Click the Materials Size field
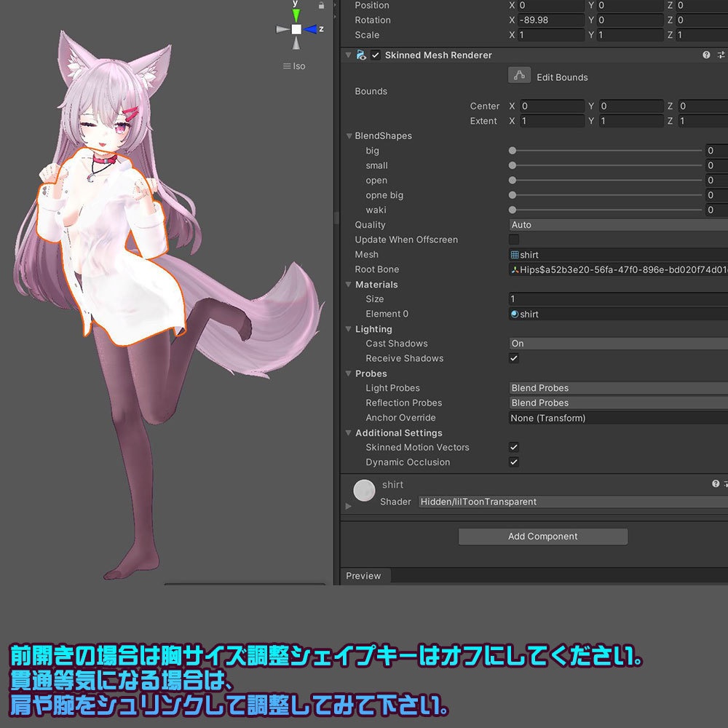This screenshot has width=728, height=728. (x=618, y=299)
